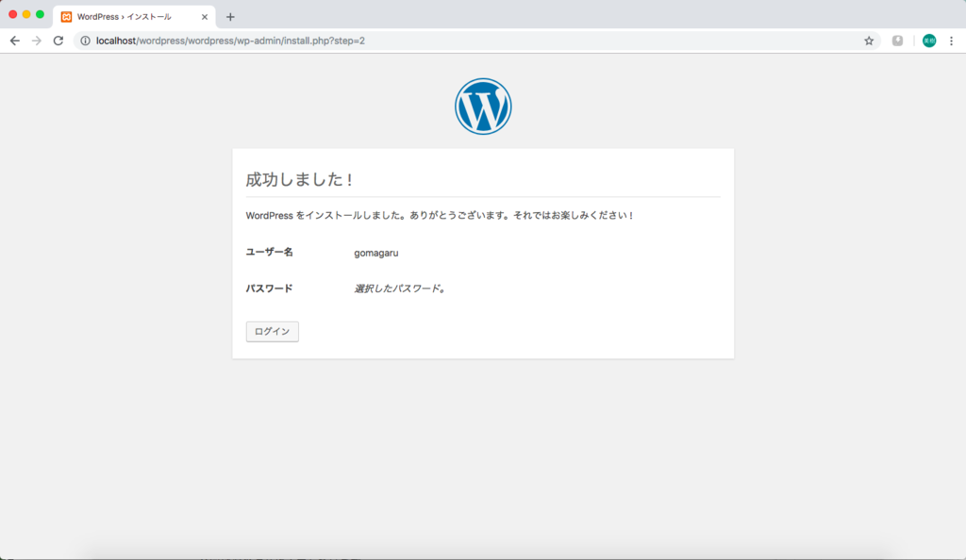Click the green maximize traffic light
The width and height of the screenshot is (966, 560).
38,15
